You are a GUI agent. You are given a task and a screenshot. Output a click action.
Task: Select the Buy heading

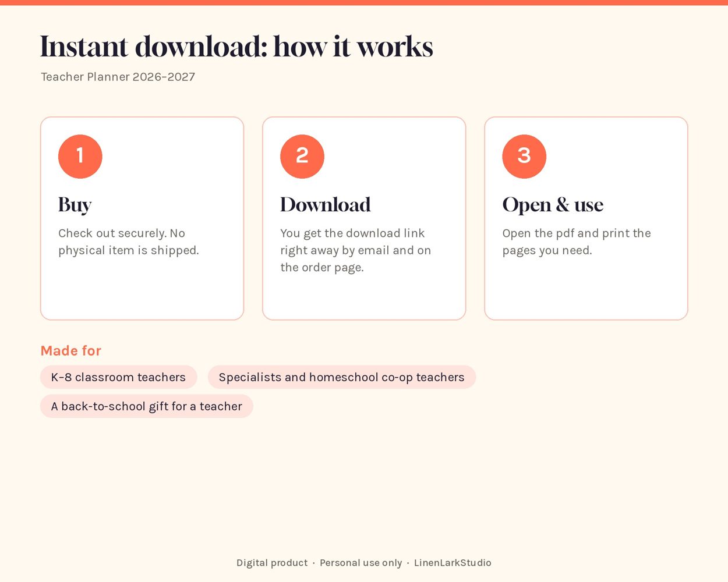click(75, 205)
